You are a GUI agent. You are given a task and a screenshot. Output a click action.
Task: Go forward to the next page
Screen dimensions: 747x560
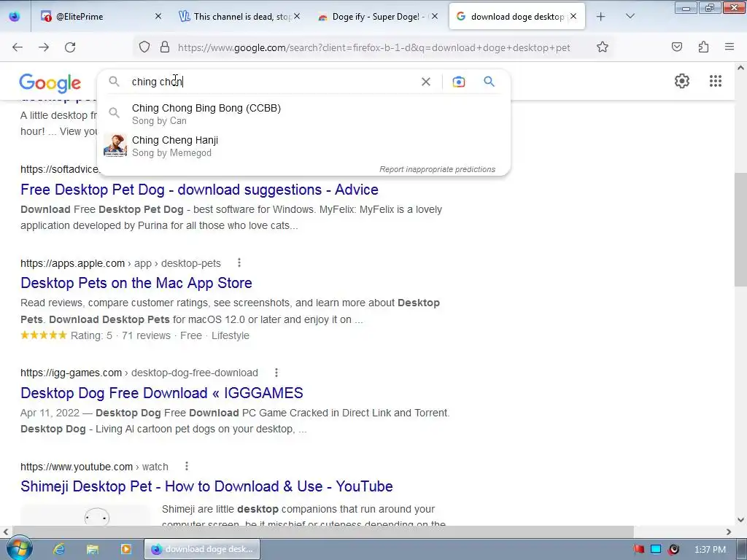[x=44, y=47]
